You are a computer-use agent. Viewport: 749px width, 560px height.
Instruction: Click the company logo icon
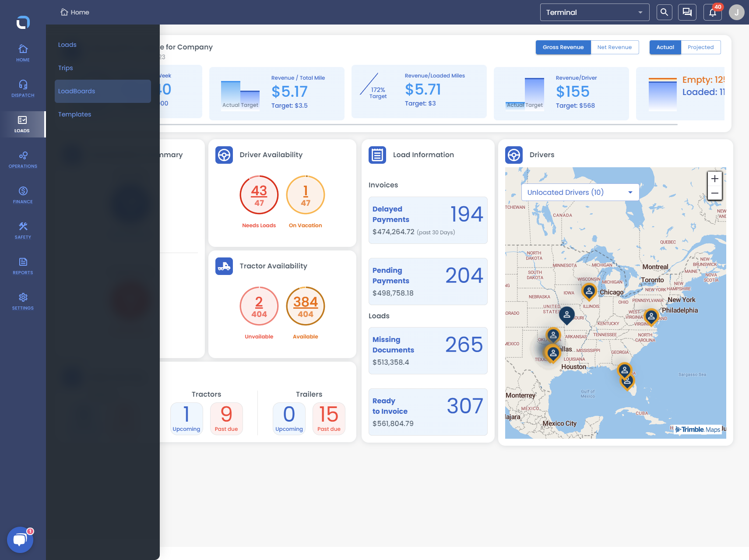23,22
